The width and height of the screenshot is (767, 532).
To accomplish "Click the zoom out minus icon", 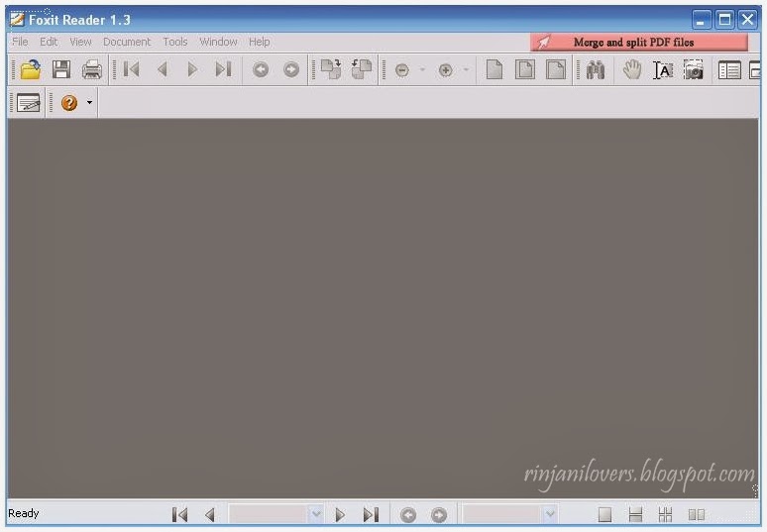I will (x=402, y=70).
